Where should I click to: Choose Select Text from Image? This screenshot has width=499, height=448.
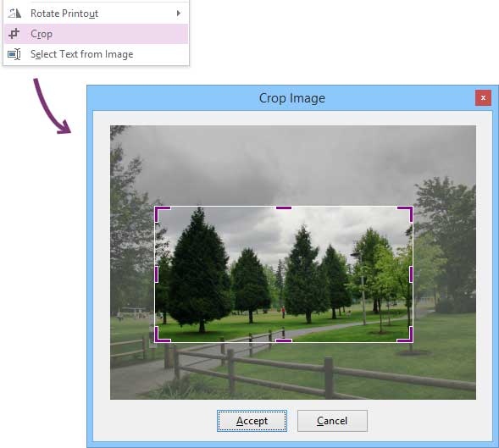(96, 54)
